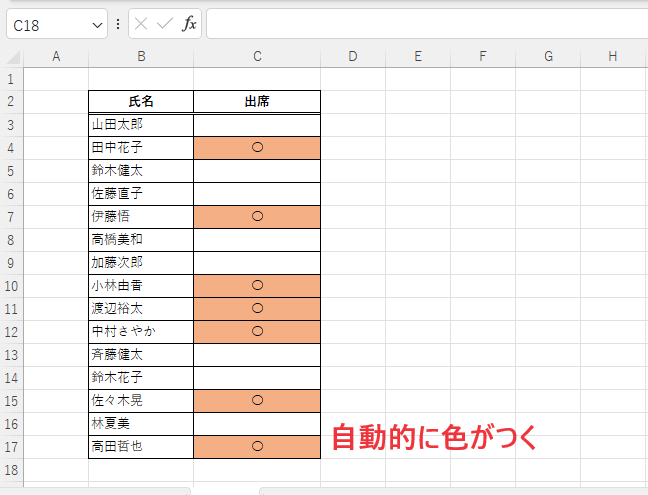Click the orange attendance cell for 渡辺裕太
This screenshot has width=648, height=495.
(257, 309)
